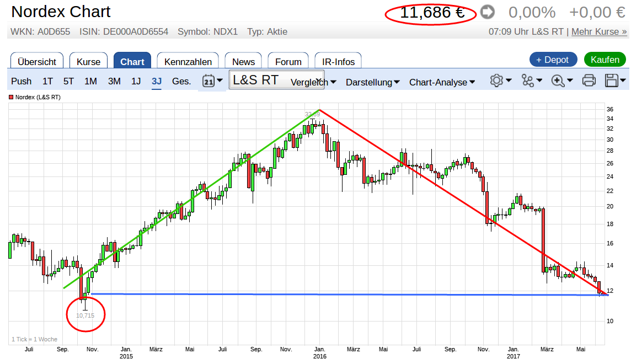The image size is (631, 364).
Task: Select the 1T time range
Action: [47, 81]
